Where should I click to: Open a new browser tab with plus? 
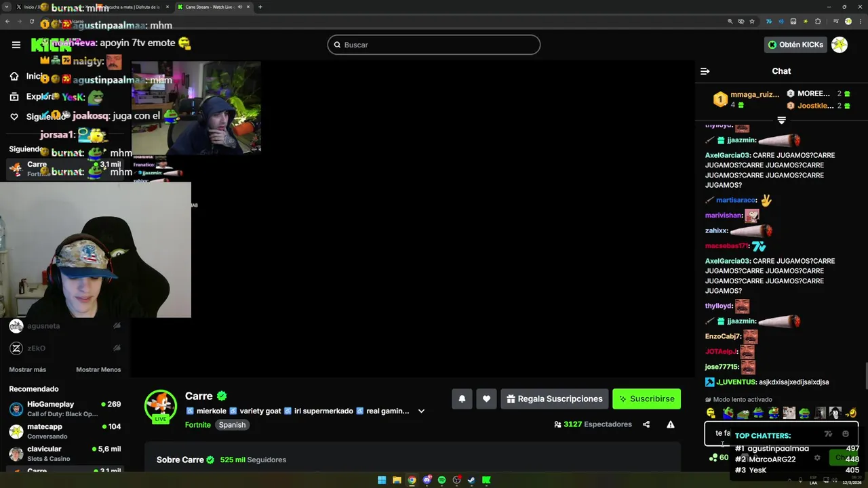pos(260,7)
